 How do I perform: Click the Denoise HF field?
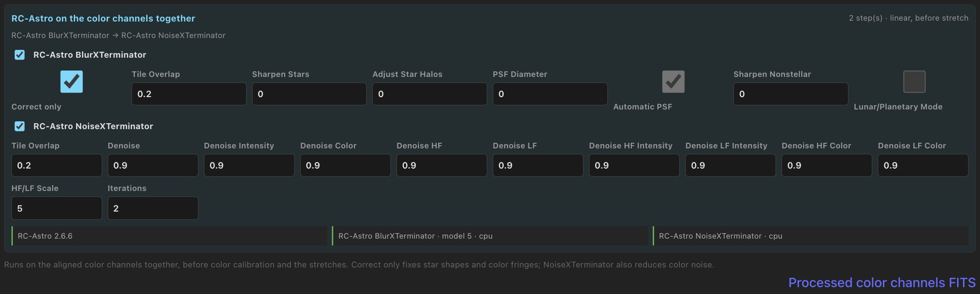[442, 165]
